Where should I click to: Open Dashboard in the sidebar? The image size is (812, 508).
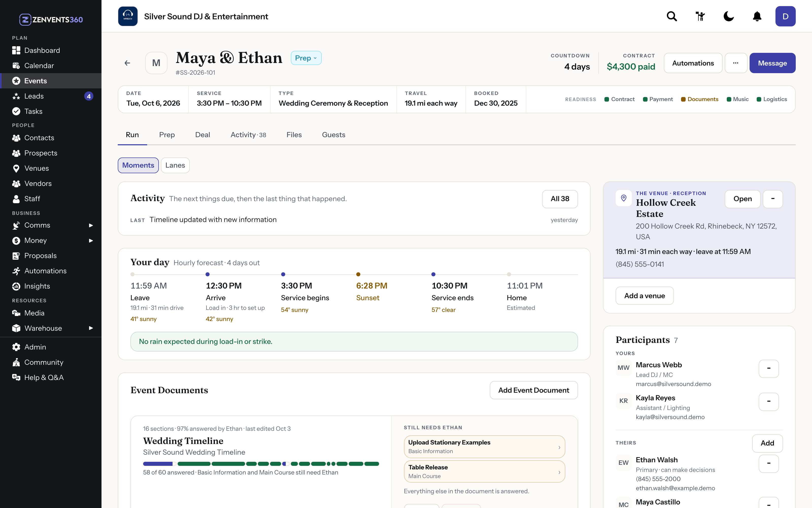[51, 50]
